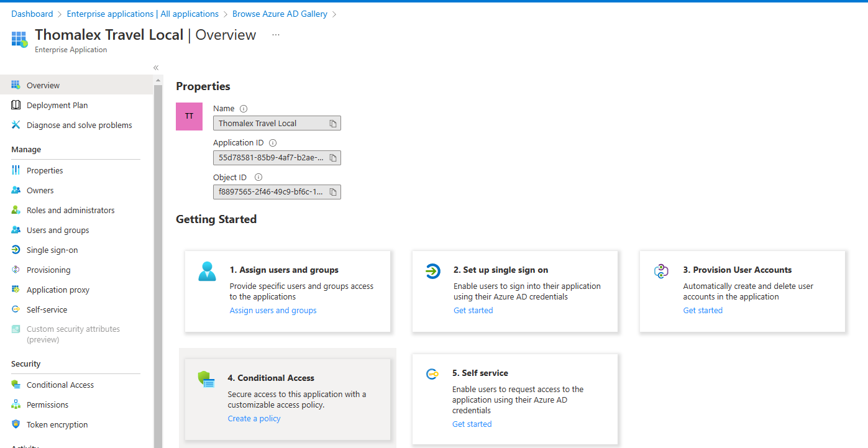Collapse the sidebar with double chevron
The height and width of the screenshot is (448, 868).
tap(156, 68)
